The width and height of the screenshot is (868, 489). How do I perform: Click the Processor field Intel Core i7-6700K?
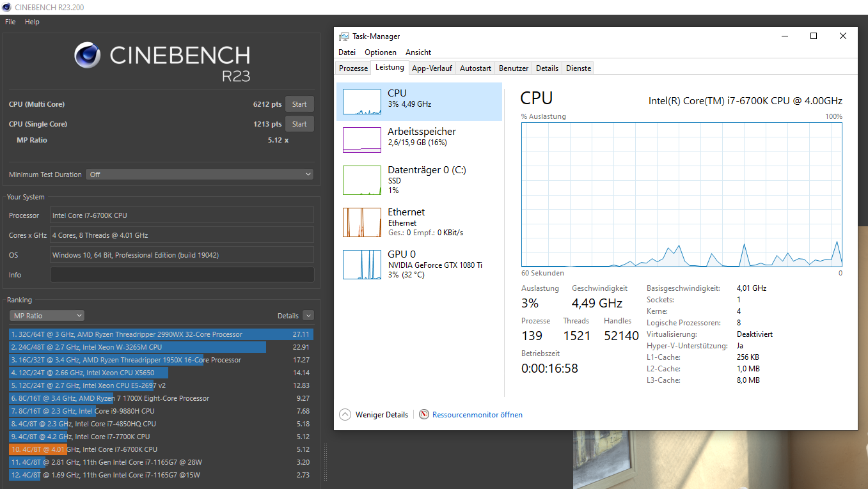click(182, 215)
